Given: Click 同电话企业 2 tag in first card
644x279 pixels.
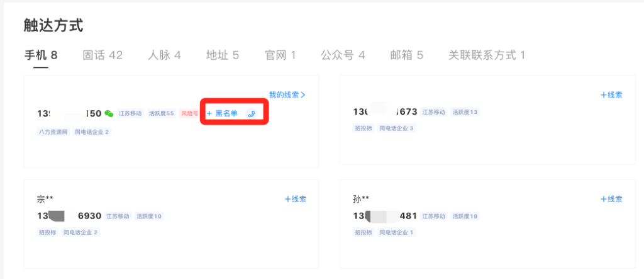Looking at the screenshot, I should click(x=92, y=132).
